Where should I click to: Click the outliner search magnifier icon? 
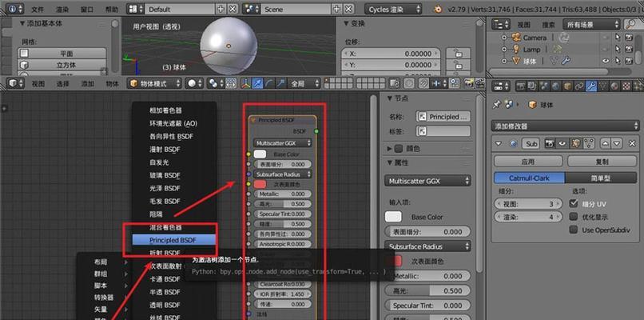[631, 25]
